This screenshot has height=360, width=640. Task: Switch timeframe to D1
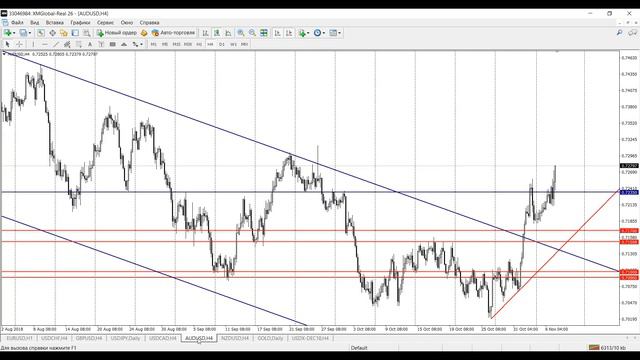pyautogui.click(x=222, y=44)
